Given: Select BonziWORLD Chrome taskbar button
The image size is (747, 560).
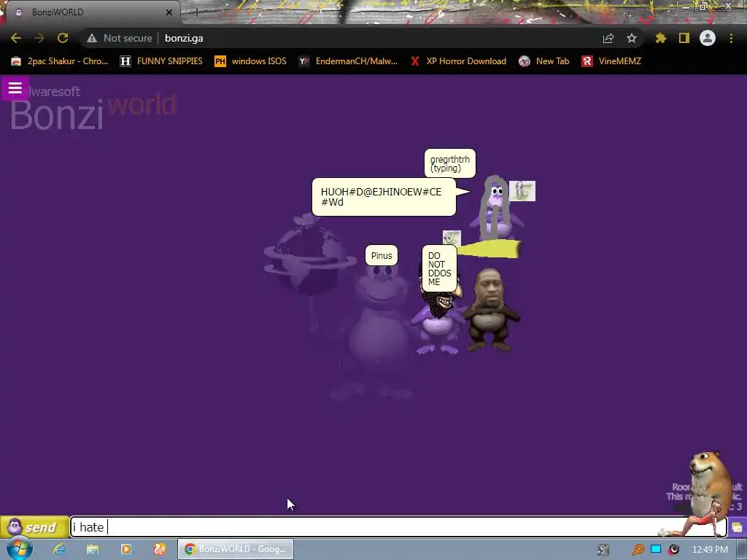Looking at the screenshot, I should click(x=236, y=549).
